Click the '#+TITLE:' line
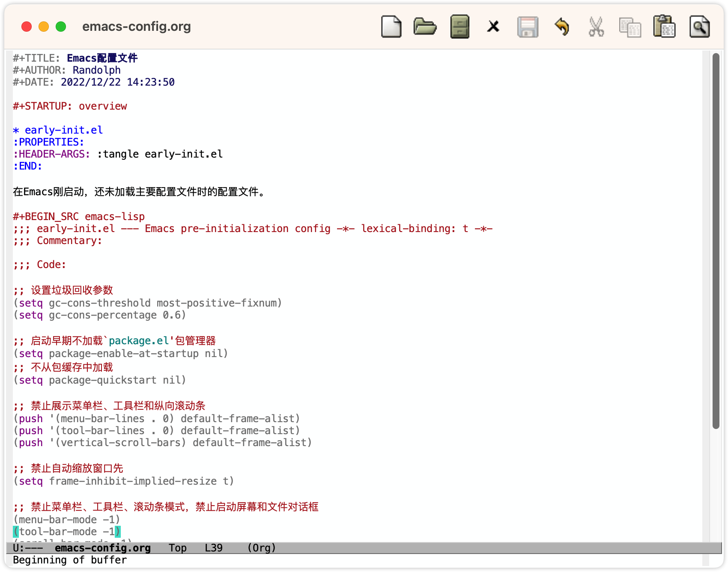The image size is (728, 572). pyautogui.click(x=75, y=58)
